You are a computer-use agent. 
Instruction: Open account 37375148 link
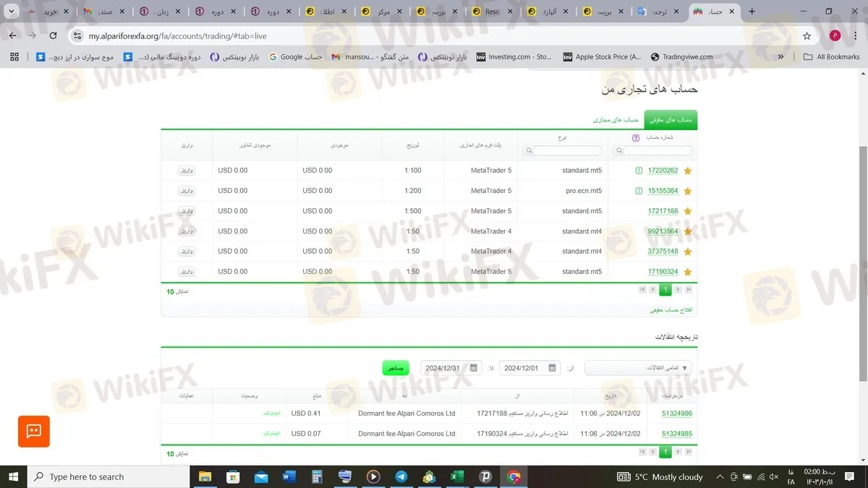(x=663, y=252)
